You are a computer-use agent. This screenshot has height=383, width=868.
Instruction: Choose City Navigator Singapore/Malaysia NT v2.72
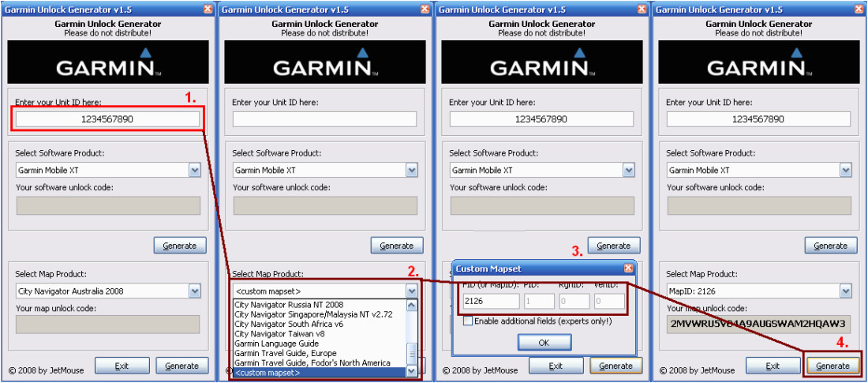click(x=319, y=314)
